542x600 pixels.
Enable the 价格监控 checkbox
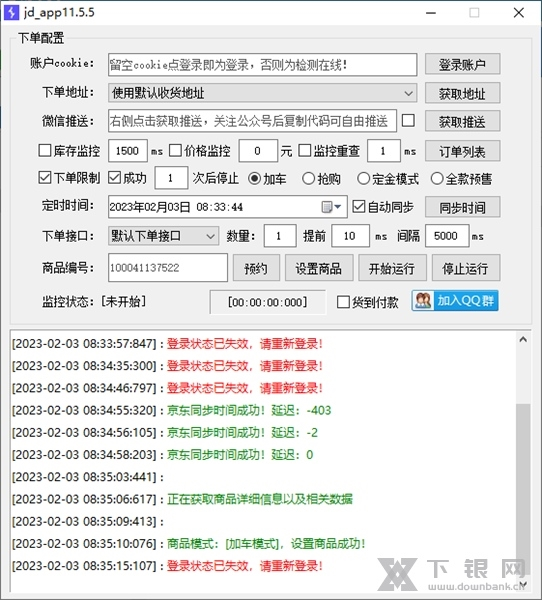pos(175,150)
